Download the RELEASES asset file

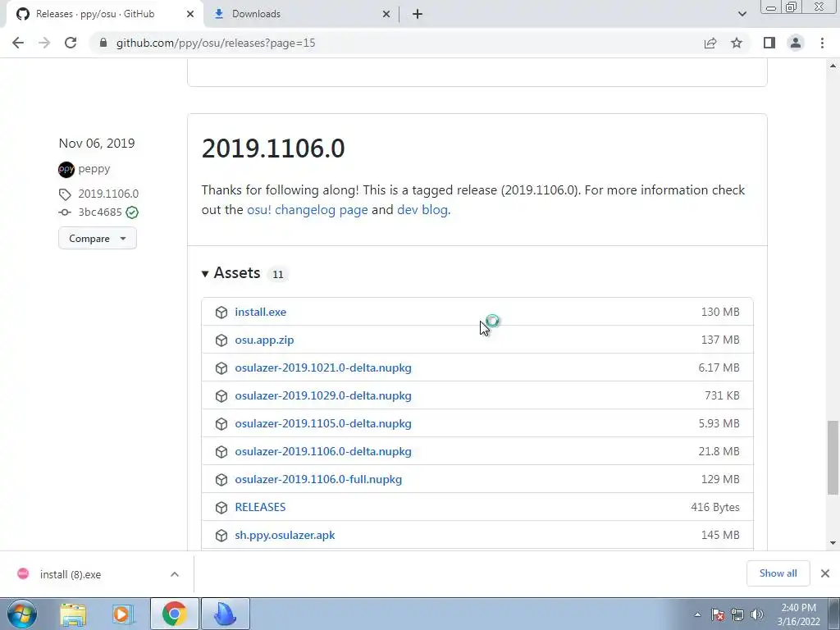(x=260, y=507)
